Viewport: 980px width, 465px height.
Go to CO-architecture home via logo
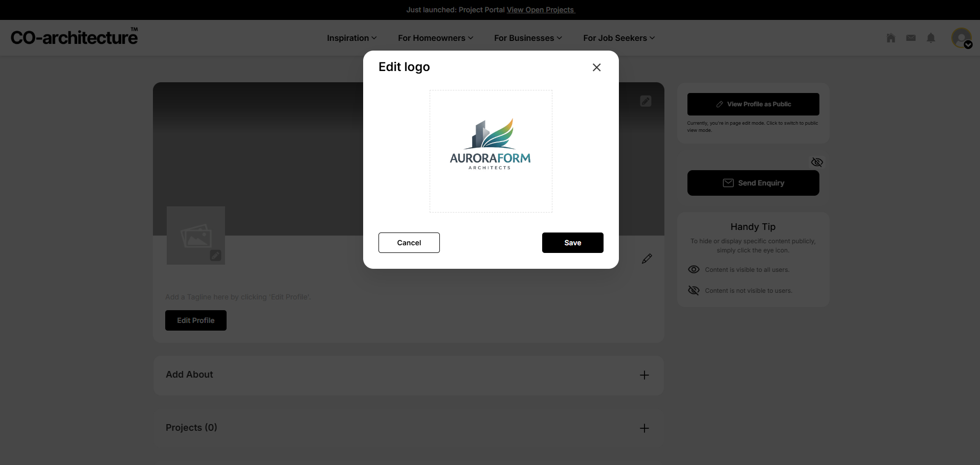[x=75, y=37]
